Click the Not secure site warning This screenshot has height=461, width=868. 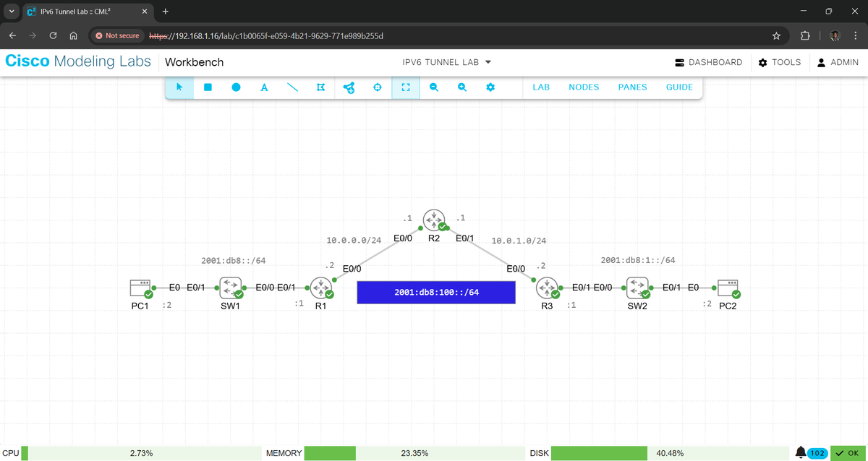coord(117,35)
